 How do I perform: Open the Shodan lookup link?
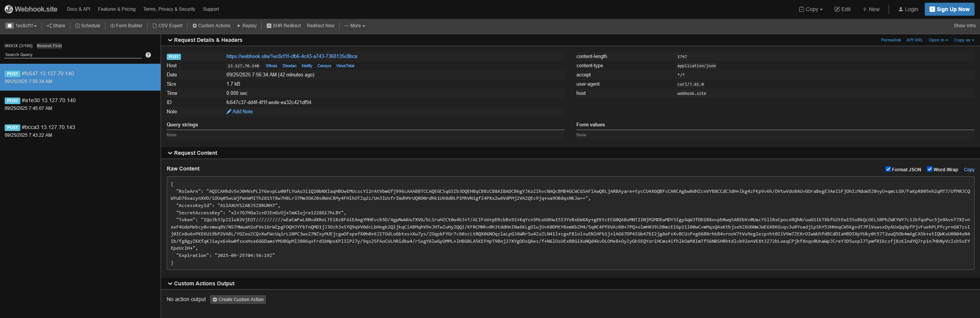coord(289,66)
